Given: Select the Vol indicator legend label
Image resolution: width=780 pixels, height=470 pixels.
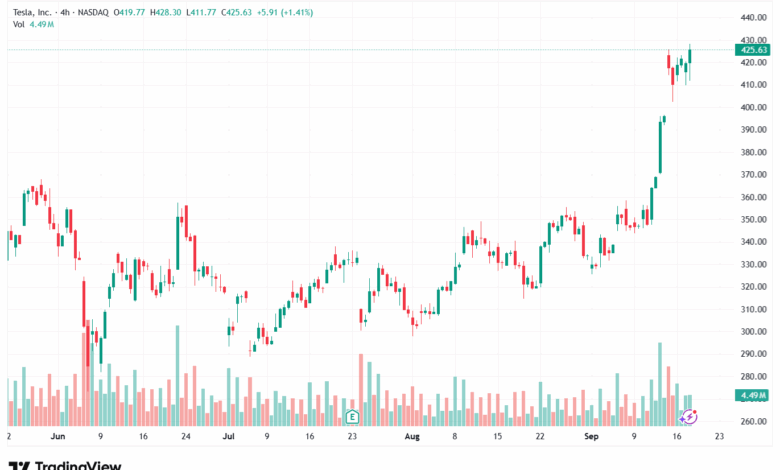Looking at the screenshot, I should coord(16,24).
